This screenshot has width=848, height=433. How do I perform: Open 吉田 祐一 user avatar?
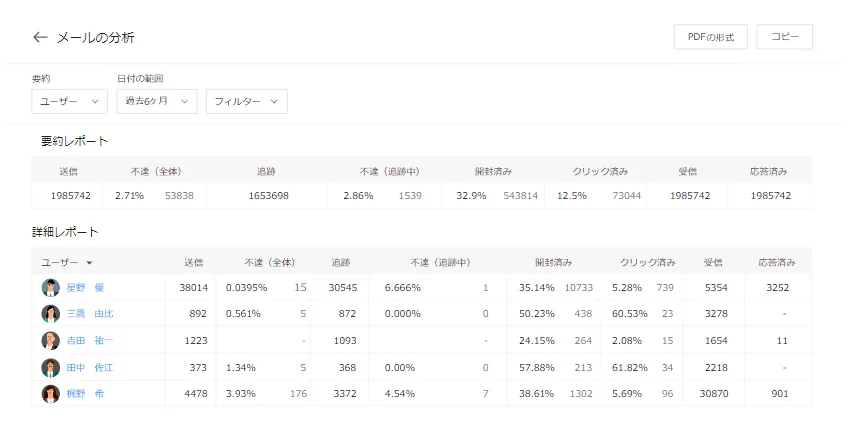[51, 341]
